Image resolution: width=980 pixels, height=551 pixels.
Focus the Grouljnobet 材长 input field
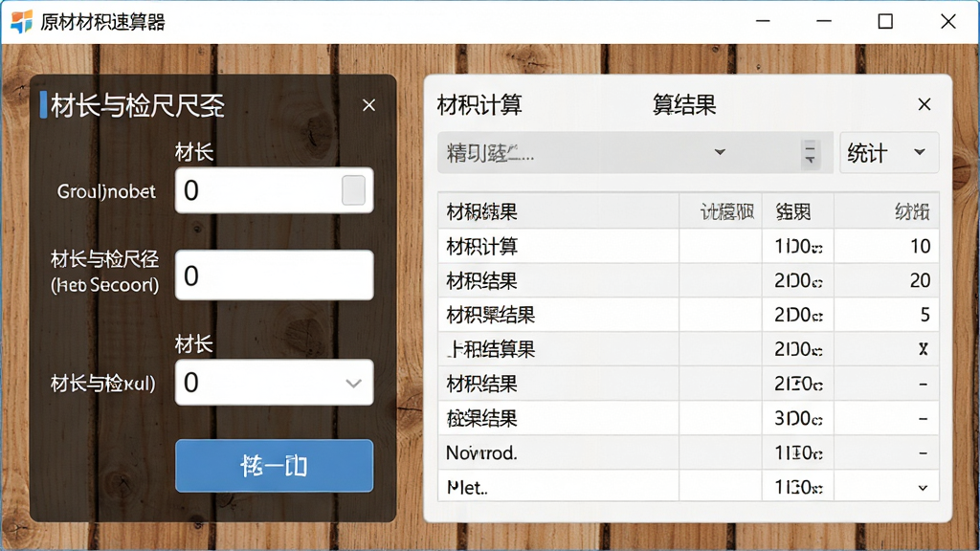(x=275, y=190)
